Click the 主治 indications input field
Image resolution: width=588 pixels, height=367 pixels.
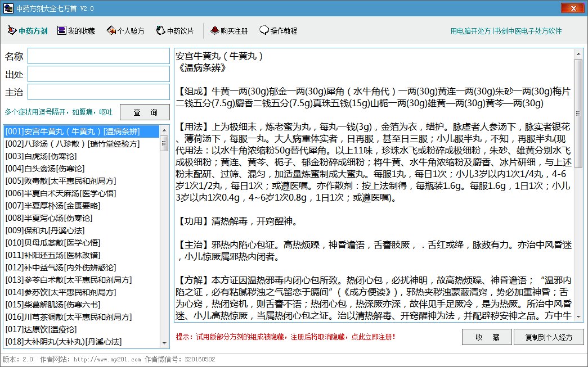click(x=98, y=92)
